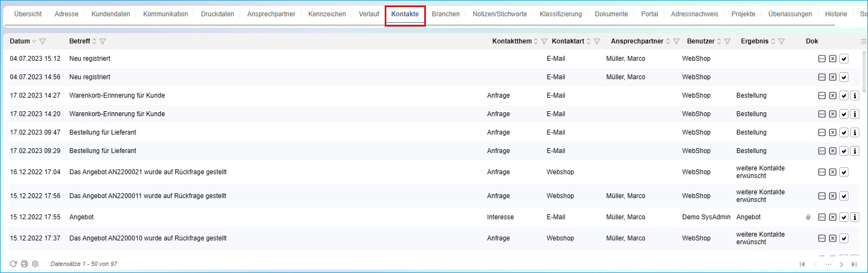
Task: Show info for the 17.02.2023 09:47 contact
Action: 855,132
